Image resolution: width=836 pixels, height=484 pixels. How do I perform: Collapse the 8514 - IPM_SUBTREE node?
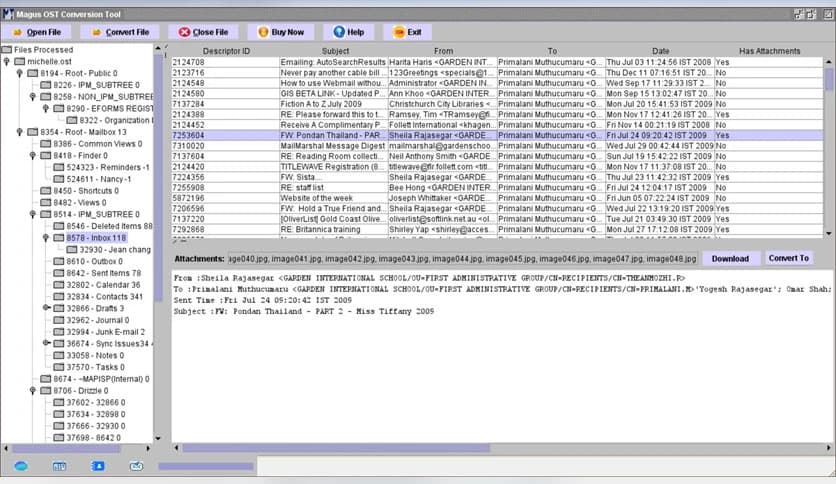tap(33, 214)
